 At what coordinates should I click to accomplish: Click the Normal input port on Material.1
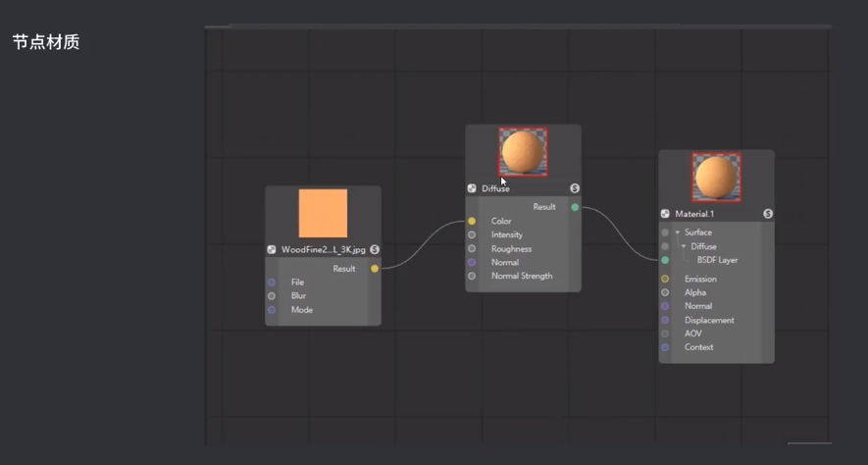665,306
